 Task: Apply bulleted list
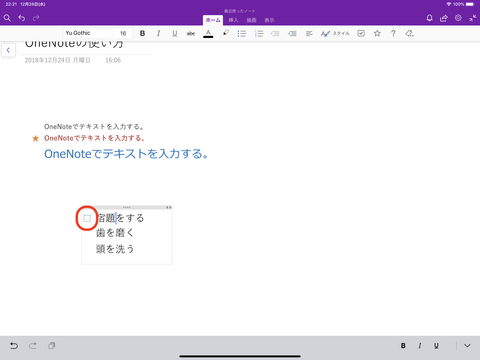[x=242, y=33]
